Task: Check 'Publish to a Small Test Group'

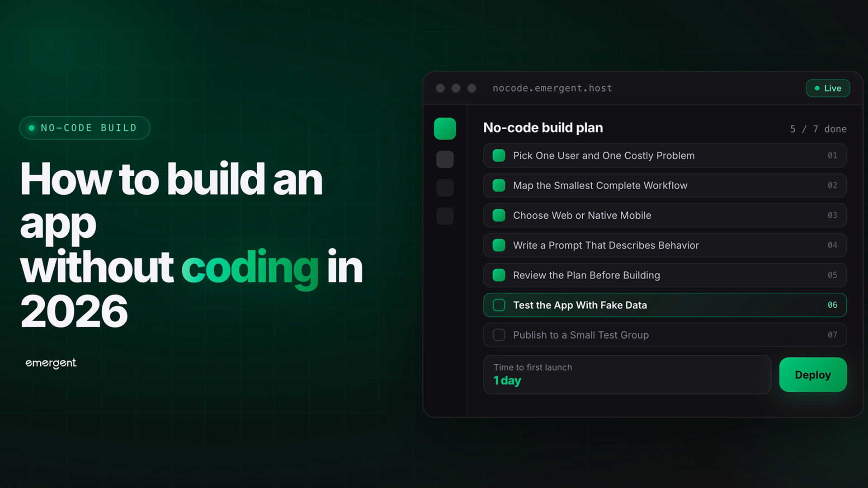Action: click(499, 335)
